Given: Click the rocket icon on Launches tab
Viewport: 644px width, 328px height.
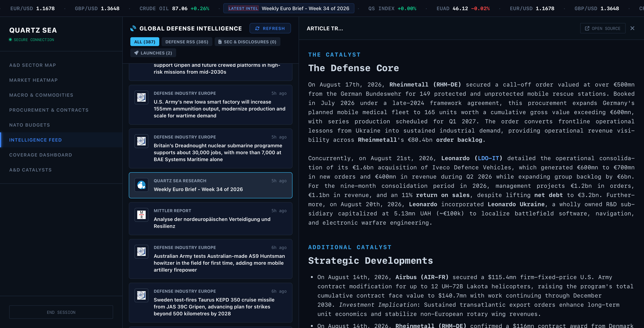Looking at the screenshot, I should point(136,53).
